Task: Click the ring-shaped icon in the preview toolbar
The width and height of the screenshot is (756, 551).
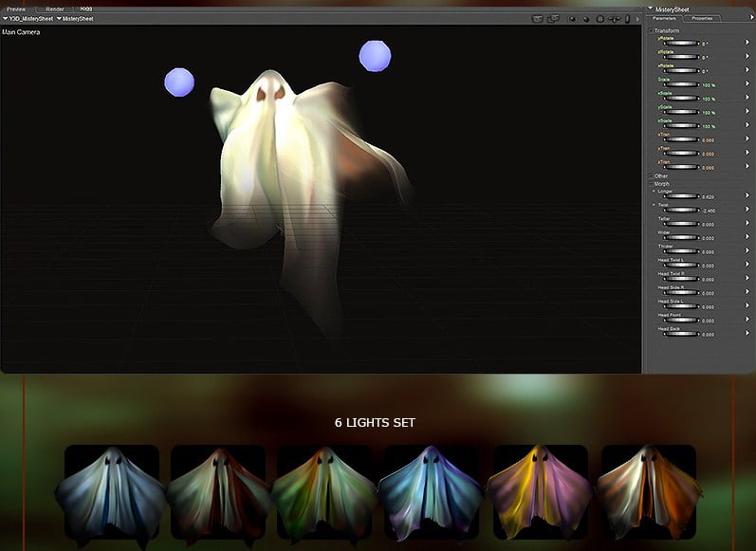Action: tap(599, 19)
